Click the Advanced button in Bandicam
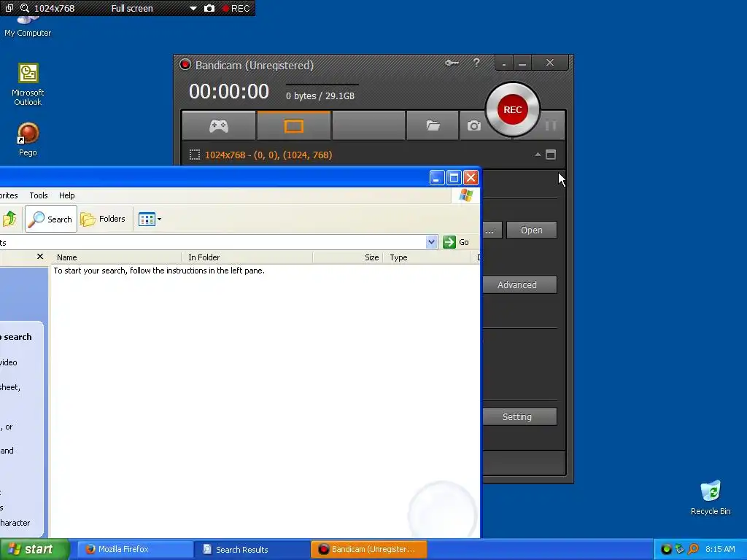The height and width of the screenshot is (560, 747). tap(519, 285)
